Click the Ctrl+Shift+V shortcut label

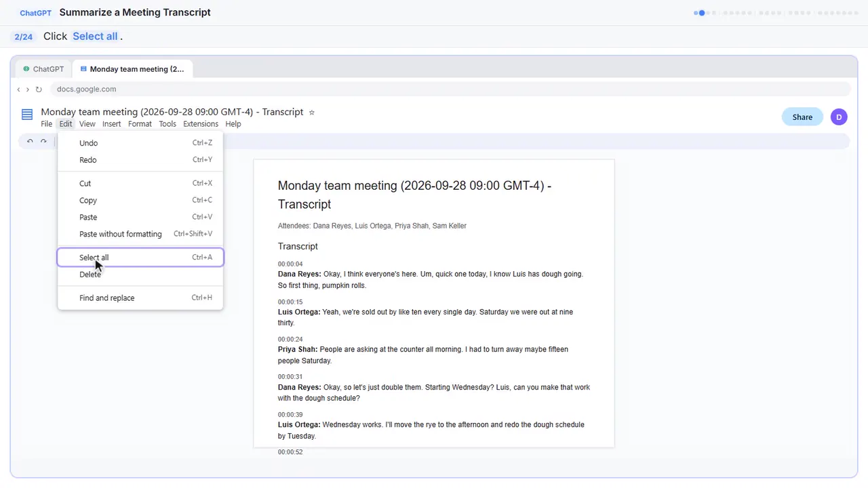coord(193,234)
